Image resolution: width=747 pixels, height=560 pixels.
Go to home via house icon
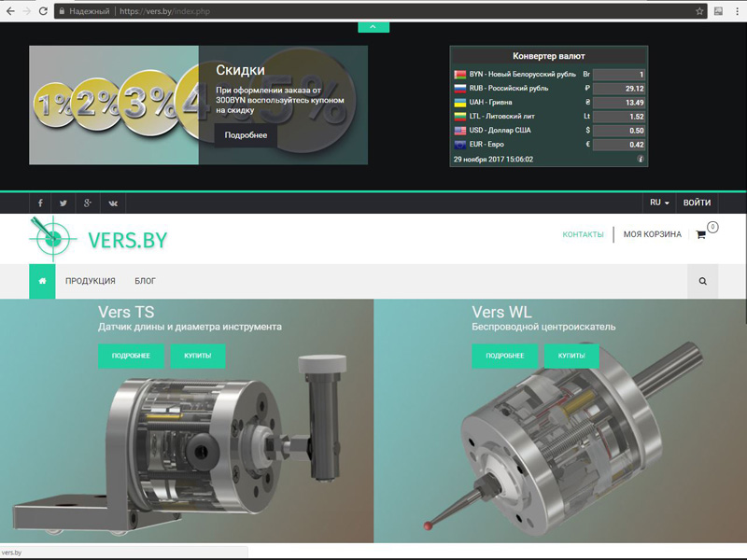(42, 281)
